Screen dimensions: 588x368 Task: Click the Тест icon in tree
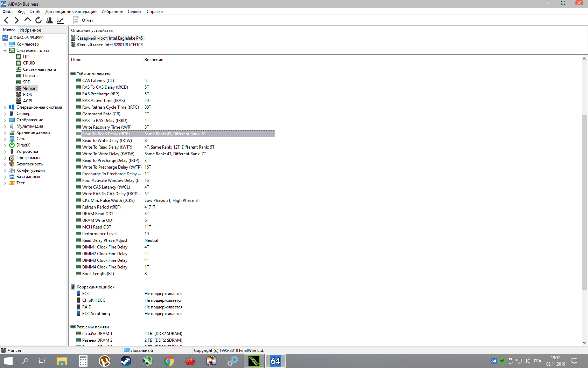(12, 183)
